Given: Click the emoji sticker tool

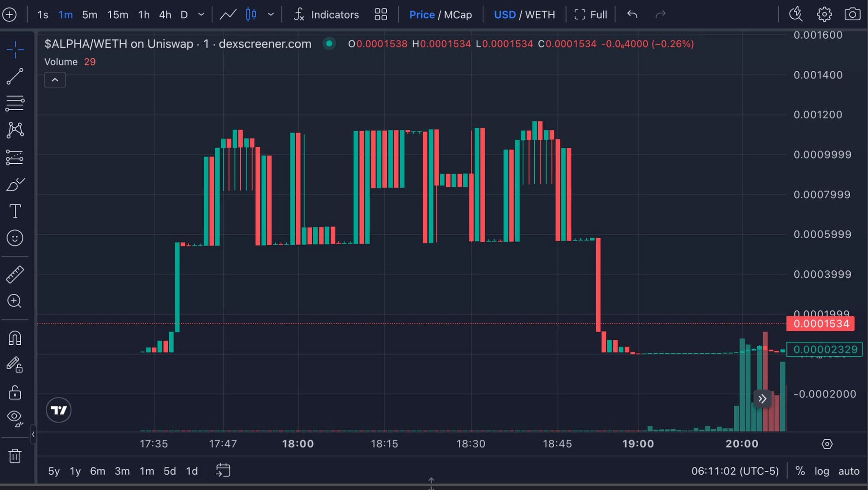Looking at the screenshot, I should [x=15, y=238].
